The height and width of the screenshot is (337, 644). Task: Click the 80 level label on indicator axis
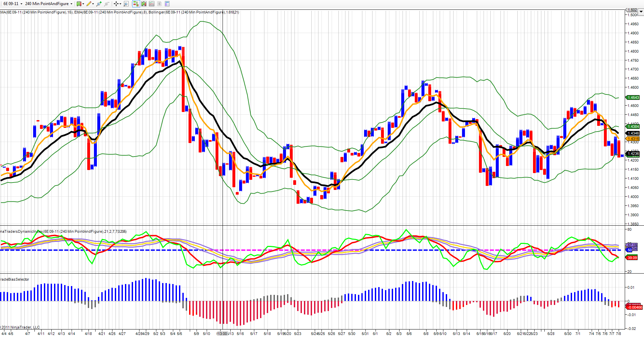[x=629, y=229]
